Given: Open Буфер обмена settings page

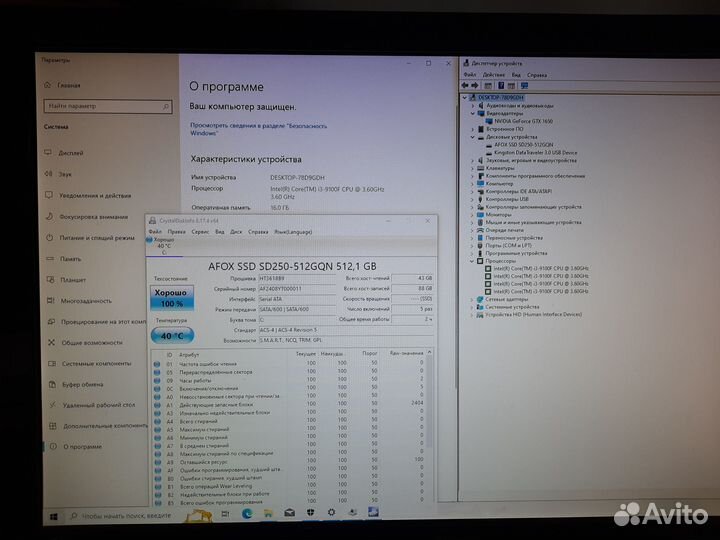Looking at the screenshot, I should pyautogui.click(x=76, y=385).
